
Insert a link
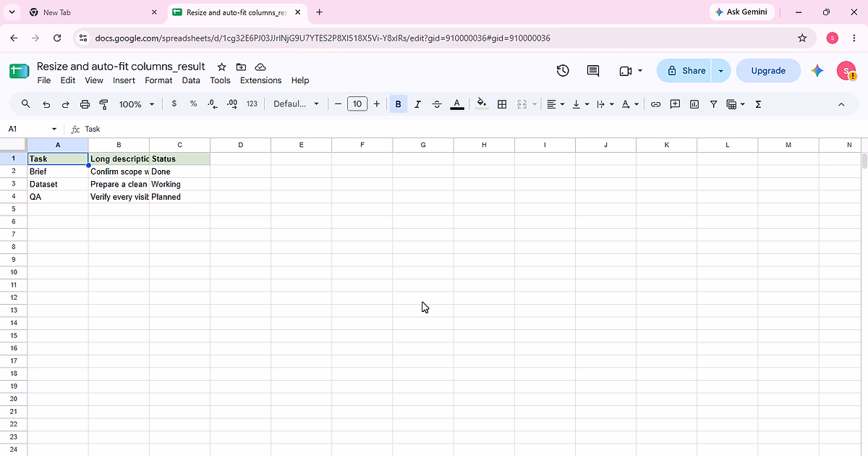[x=655, y=104]
